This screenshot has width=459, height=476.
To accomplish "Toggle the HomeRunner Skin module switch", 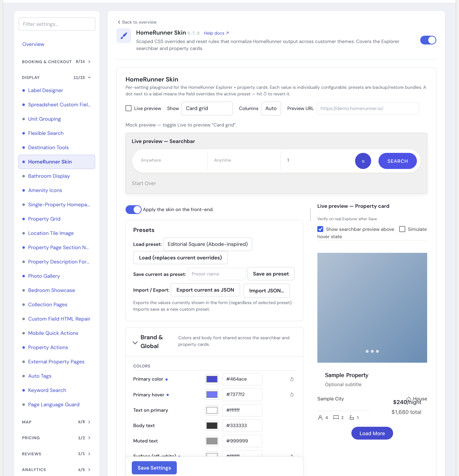I will point(428,40).
